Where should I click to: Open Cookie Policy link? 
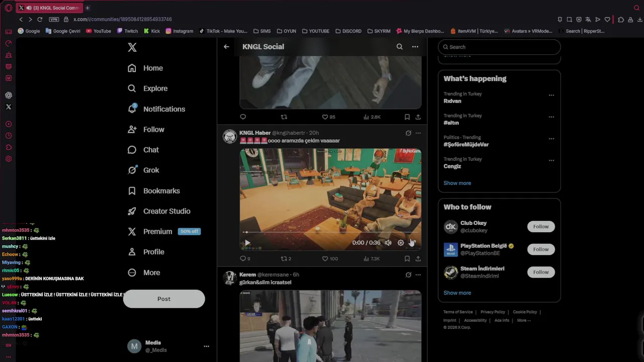[525, 312]
